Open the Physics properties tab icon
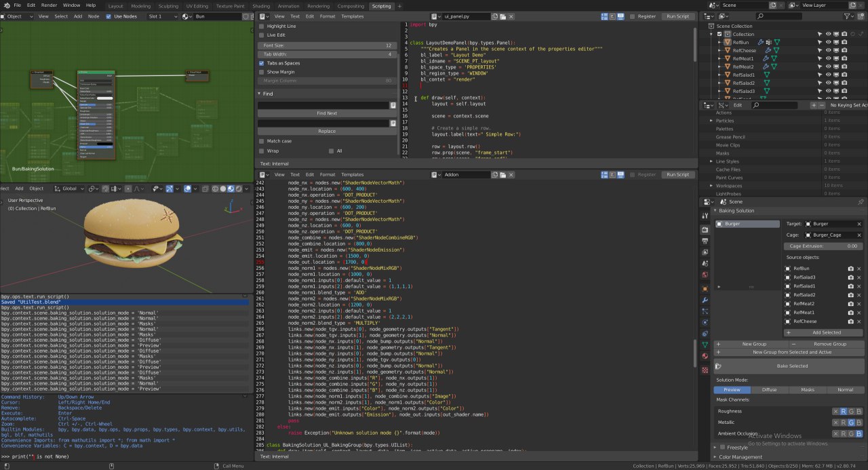This screenshot has width=868, height=470. point(705,322)
